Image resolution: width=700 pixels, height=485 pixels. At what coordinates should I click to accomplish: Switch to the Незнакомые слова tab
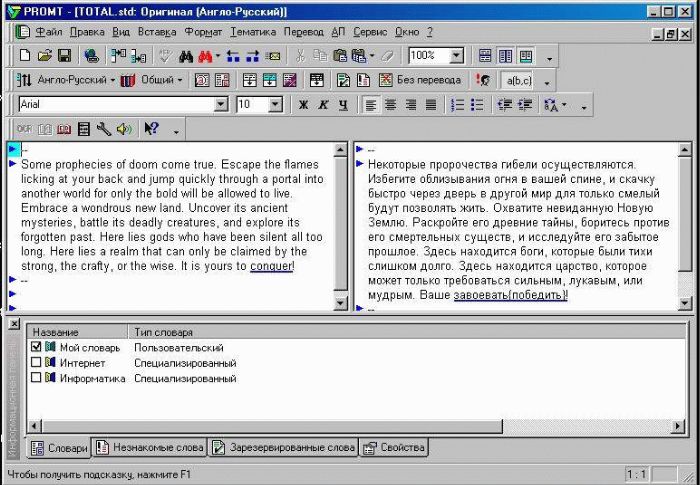tap(150, 447)
